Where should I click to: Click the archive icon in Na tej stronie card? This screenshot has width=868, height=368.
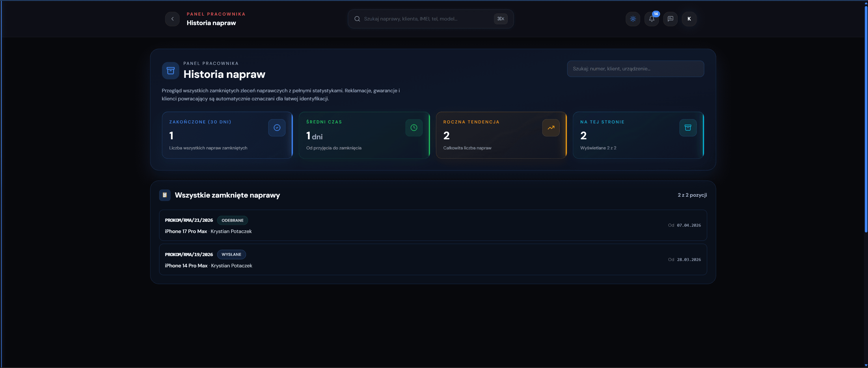click(x=688, y=127)
